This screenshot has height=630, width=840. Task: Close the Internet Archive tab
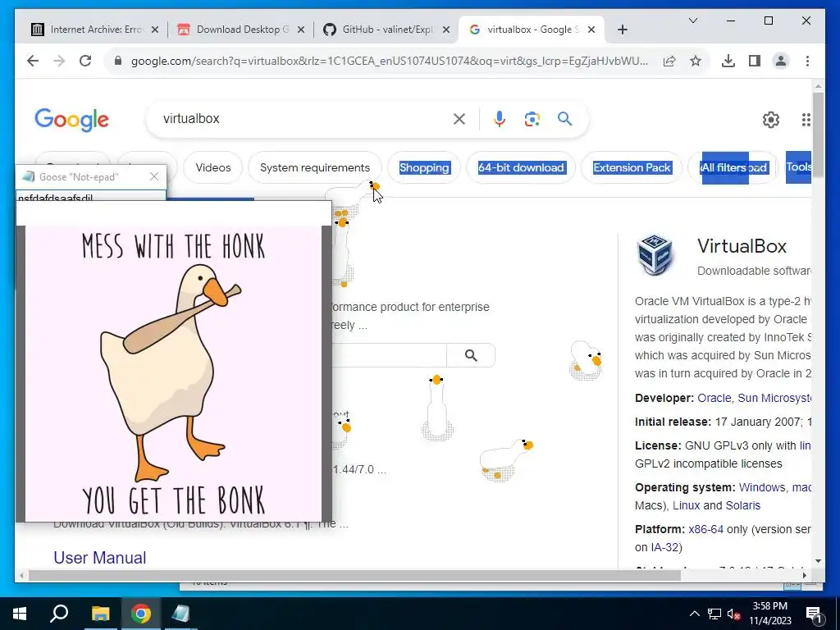(x=155, y=30)
